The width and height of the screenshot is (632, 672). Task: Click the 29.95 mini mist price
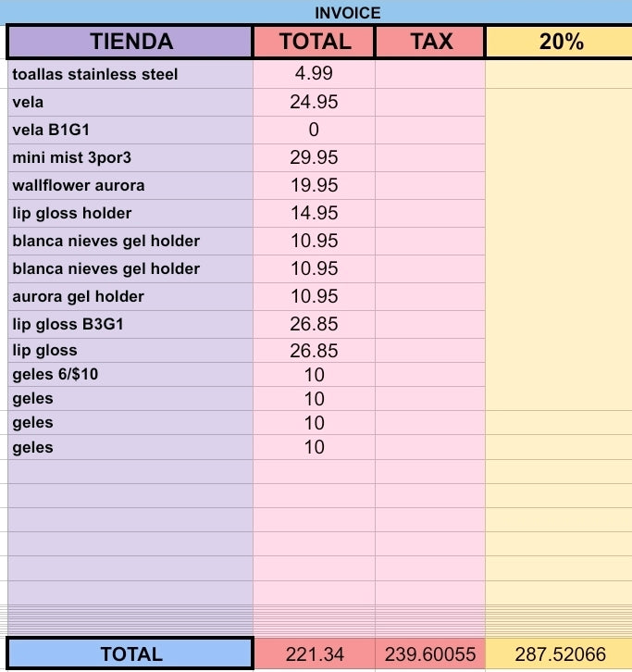[314, 157]
